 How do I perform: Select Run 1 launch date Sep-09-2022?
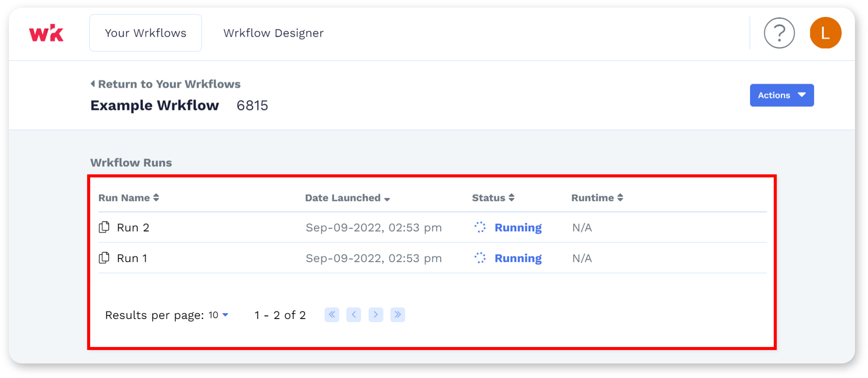click(373, 259)
